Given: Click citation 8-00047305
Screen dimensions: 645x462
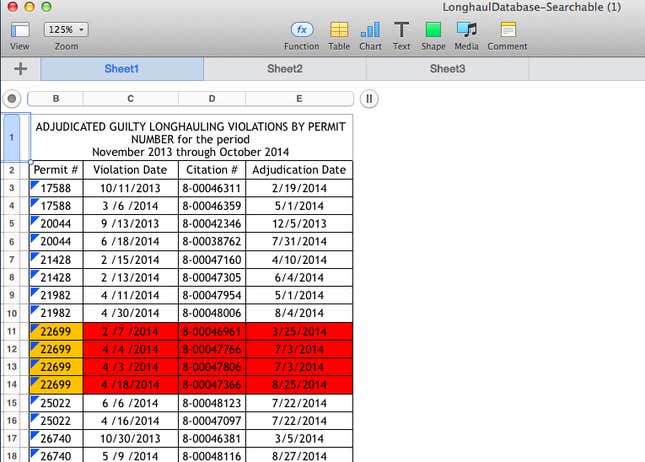Looking at the screenshot, I should [x=212, y=277].
